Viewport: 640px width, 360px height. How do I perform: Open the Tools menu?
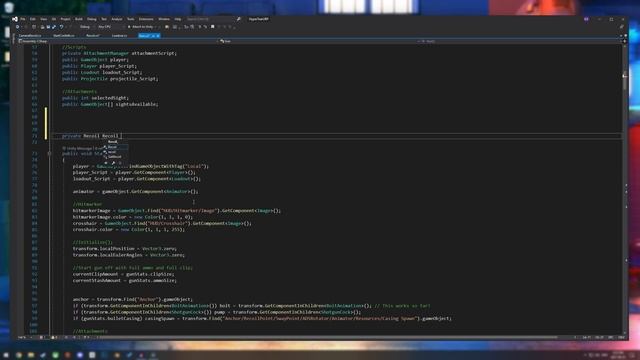point(130,19)
